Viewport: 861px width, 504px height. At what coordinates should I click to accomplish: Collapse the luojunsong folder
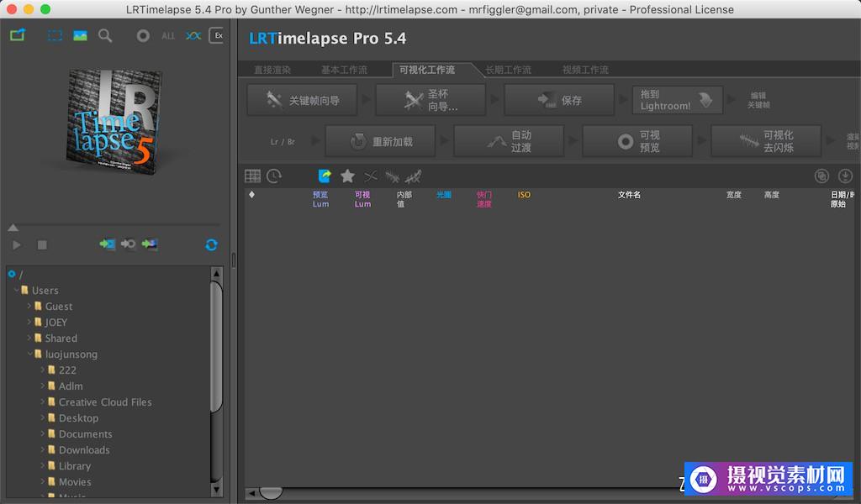tap(29, 354)
